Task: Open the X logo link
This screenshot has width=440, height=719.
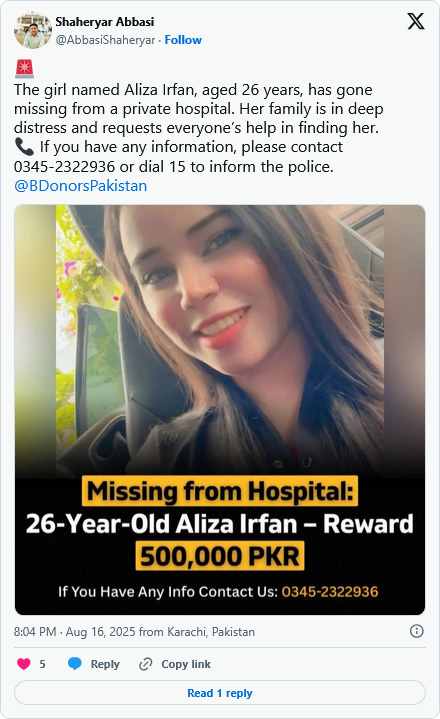Action: 416,21
